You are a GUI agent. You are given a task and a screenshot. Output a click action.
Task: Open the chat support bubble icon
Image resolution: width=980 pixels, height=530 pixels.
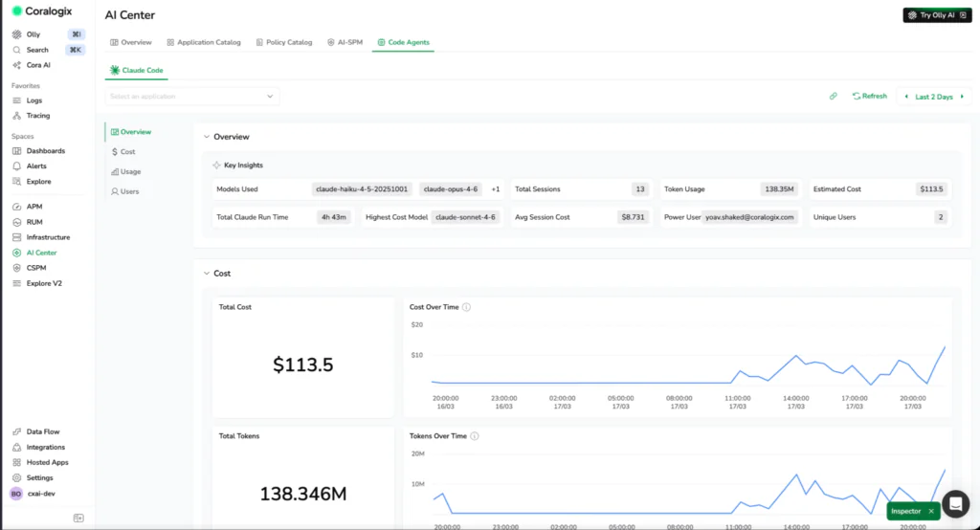tap(955, 503)
